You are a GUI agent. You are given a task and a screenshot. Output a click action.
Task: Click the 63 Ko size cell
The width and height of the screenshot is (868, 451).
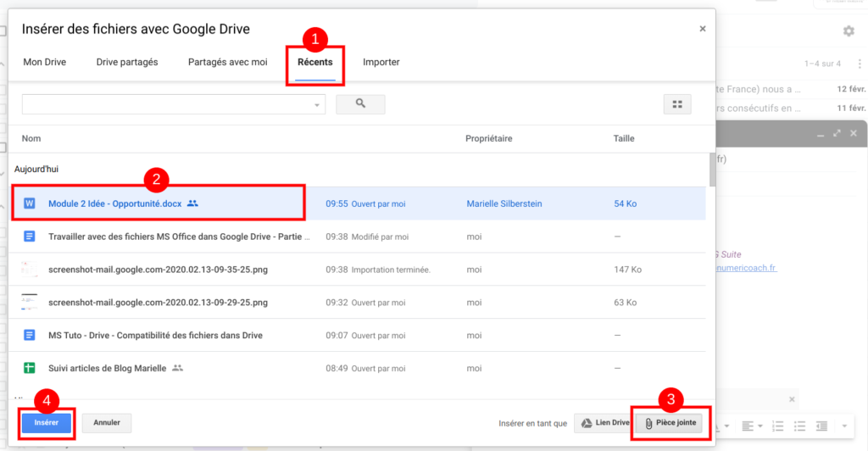(x=625, y=302)
